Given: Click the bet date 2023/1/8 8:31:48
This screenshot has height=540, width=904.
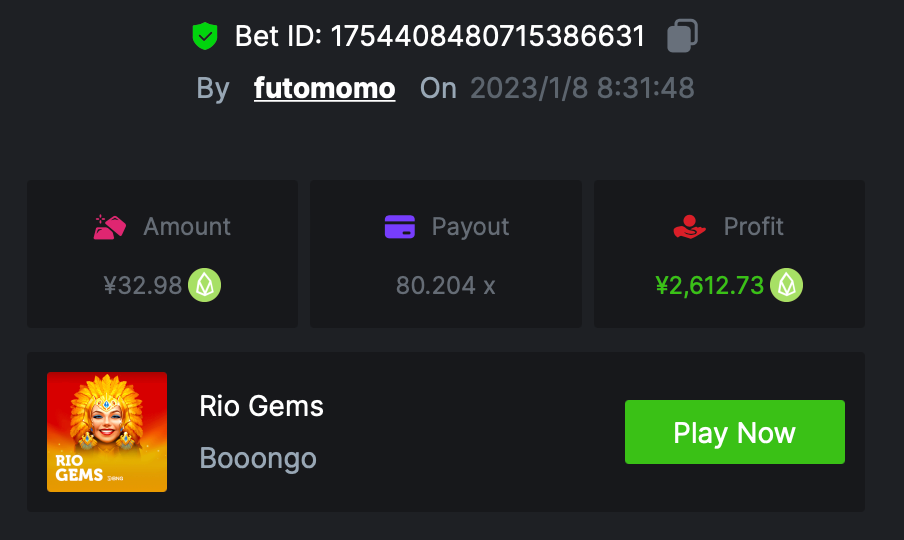Looking at the screenshot, I should click(582, 88).
